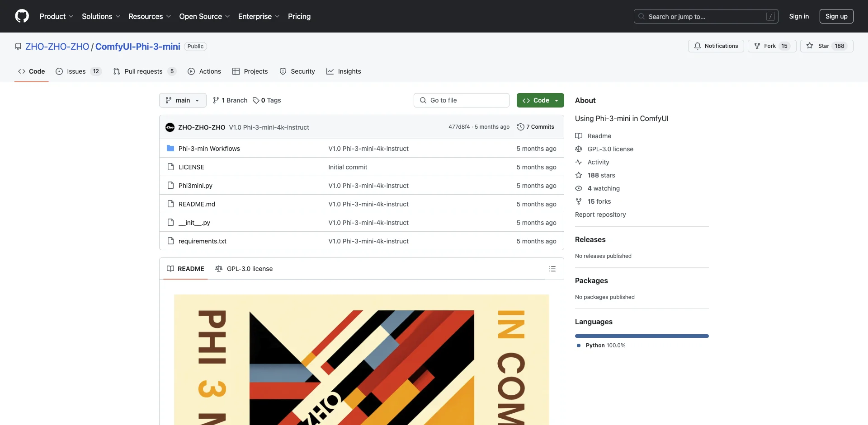Open the green Code dropdown button
Viewport: 868px width, 425px height.
tap(540, 100)
